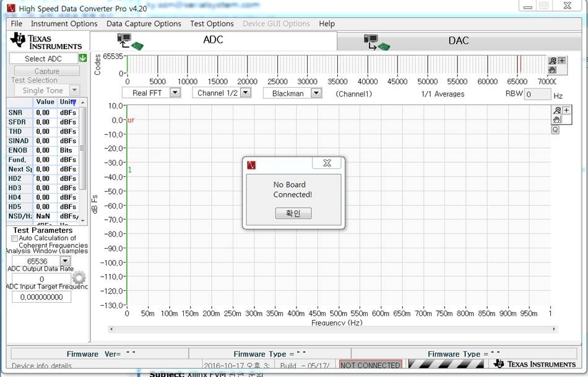Click the DAC board icon
Viewport: 588px width, 377px height.
tap(377, 42)
